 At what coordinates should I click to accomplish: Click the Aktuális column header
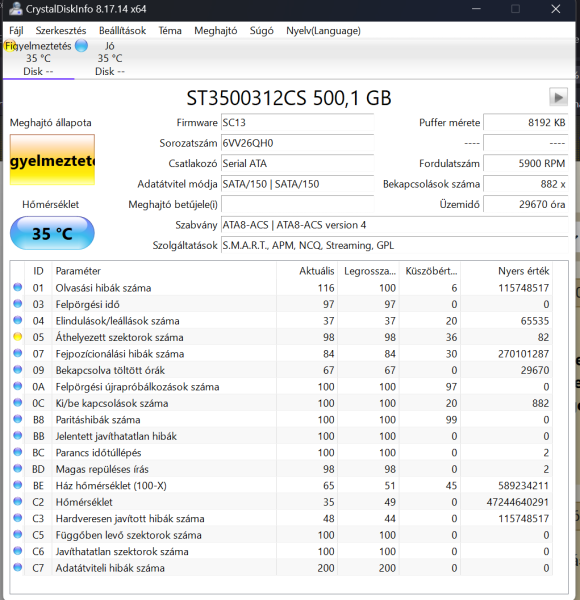(307, 271)
